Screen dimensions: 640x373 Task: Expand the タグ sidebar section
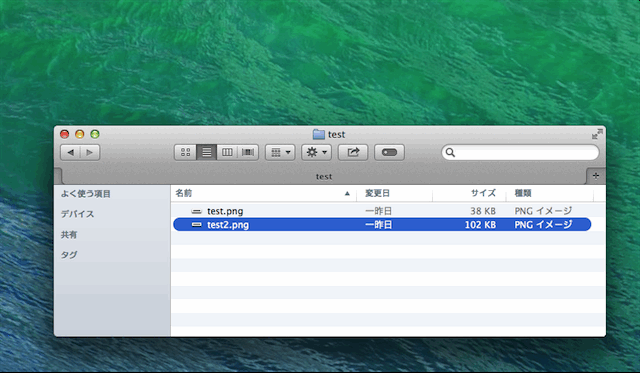(x=69, y=255)
